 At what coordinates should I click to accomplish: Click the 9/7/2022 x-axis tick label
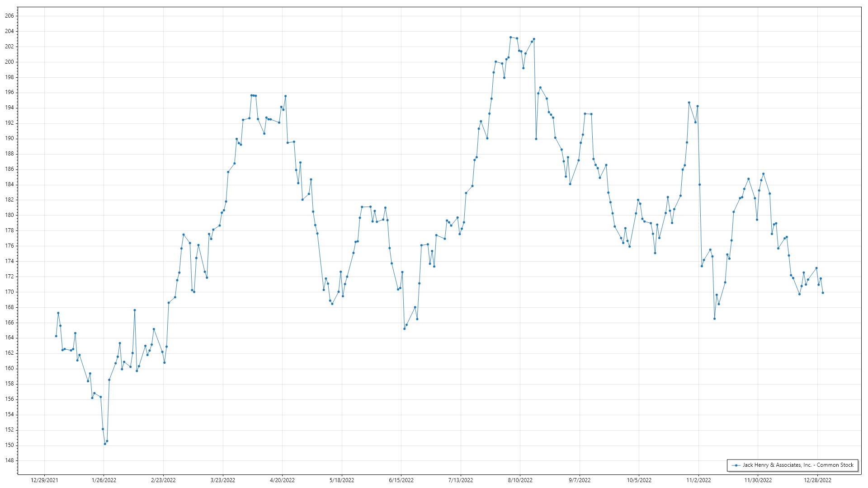(x=580, y=480)
